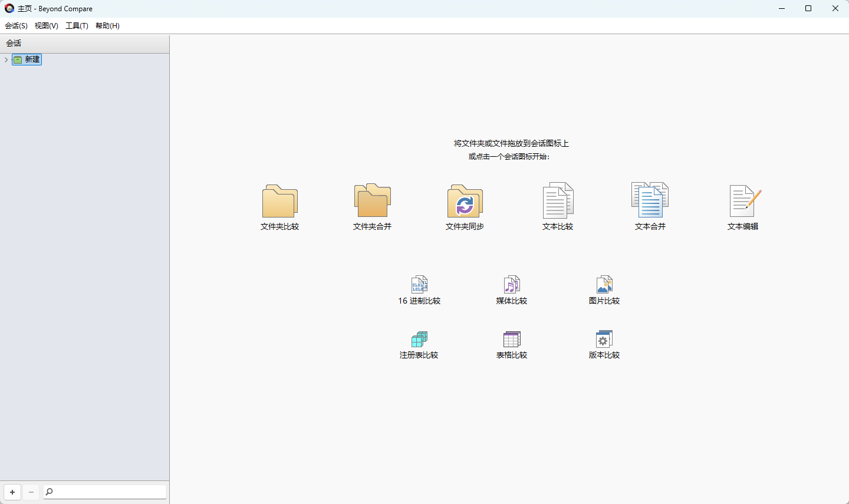Open the 会话(S) menu
Image resolution: width=849 pixels, height=504 pixels.
tap(16, 25)
